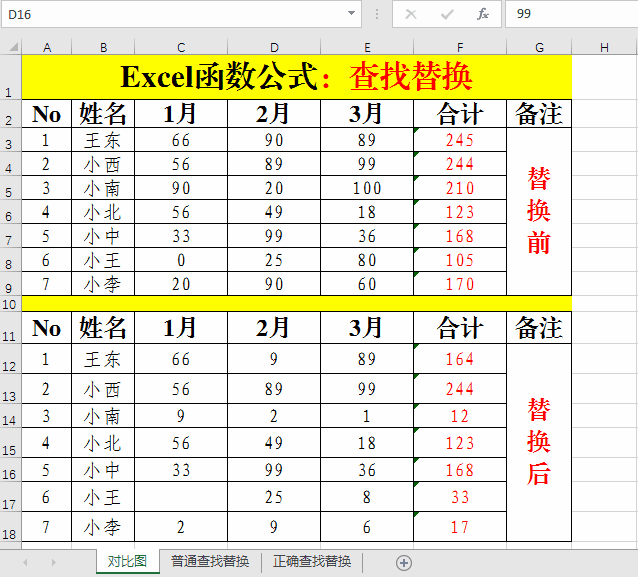Image resolution: width=638 pixels, height=577 pixels.
Task: Click the Select All corner triangle
Action: (x=13, y=47)
